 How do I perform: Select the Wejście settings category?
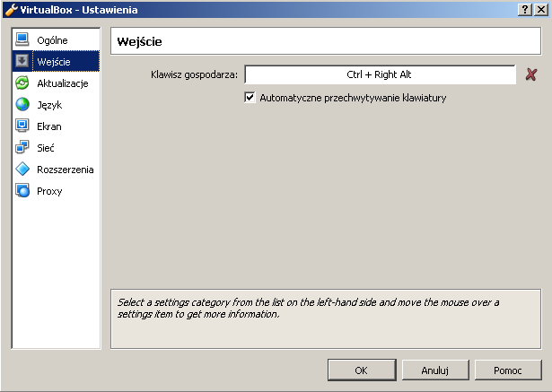56,62
